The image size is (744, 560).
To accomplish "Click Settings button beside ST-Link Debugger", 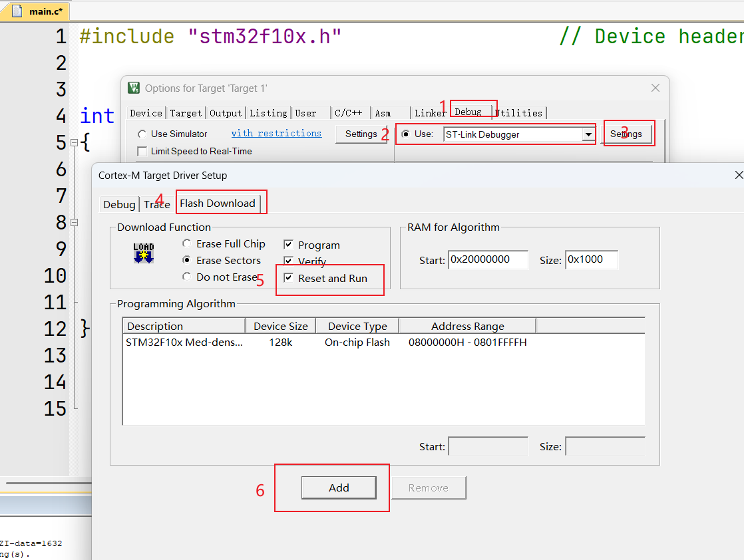I will click(626, 134).
